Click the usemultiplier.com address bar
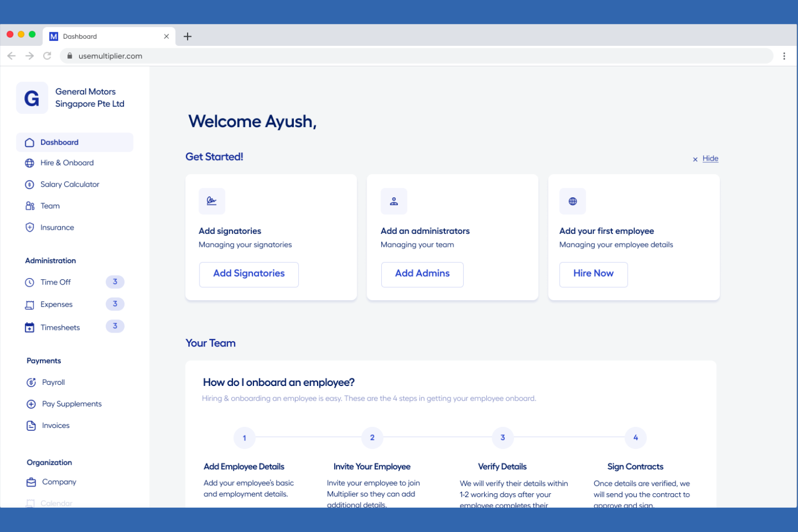Viewport: 798px width, 532px height. click(x=377, y=56)
